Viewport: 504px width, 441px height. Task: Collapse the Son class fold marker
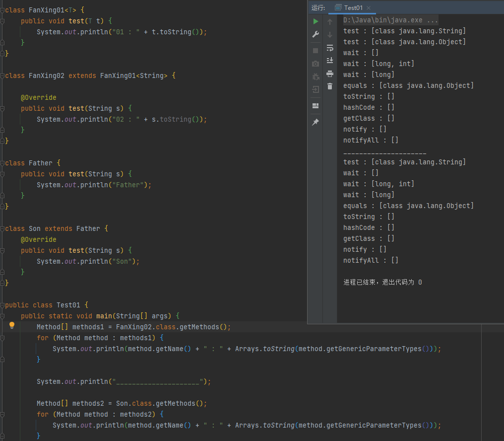pos(2,229)
